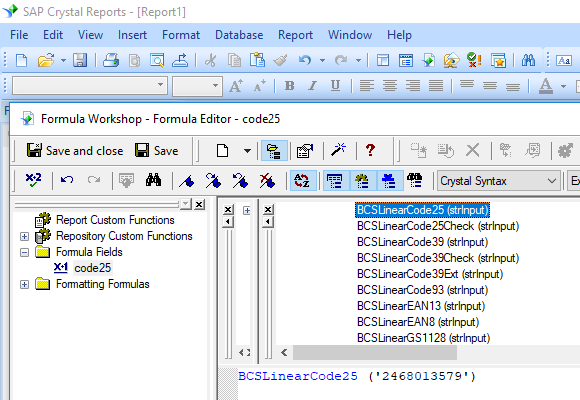
Task: Click the New report icon in main toolbar
Action: [21, 60]
